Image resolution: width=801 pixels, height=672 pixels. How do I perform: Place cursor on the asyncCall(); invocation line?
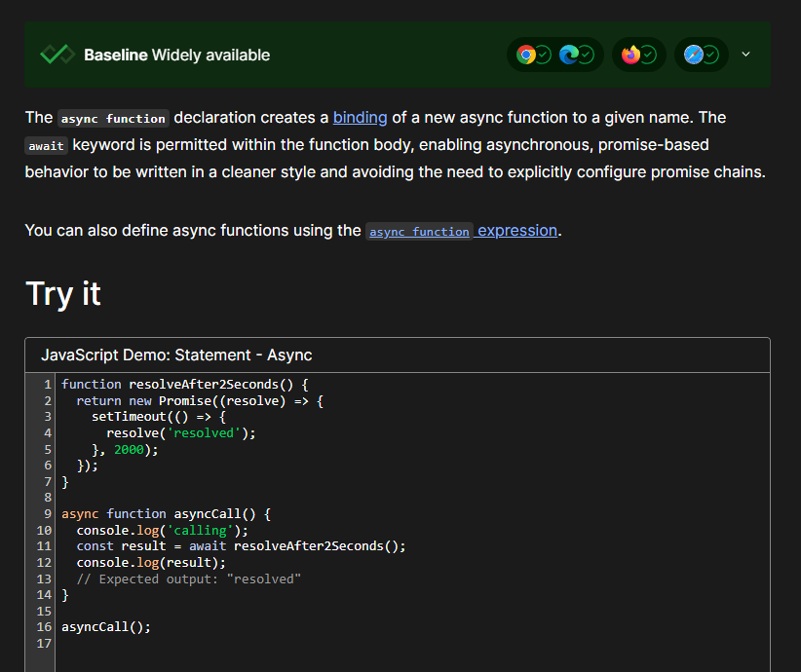pyautogui.click(x=106, y=627)
